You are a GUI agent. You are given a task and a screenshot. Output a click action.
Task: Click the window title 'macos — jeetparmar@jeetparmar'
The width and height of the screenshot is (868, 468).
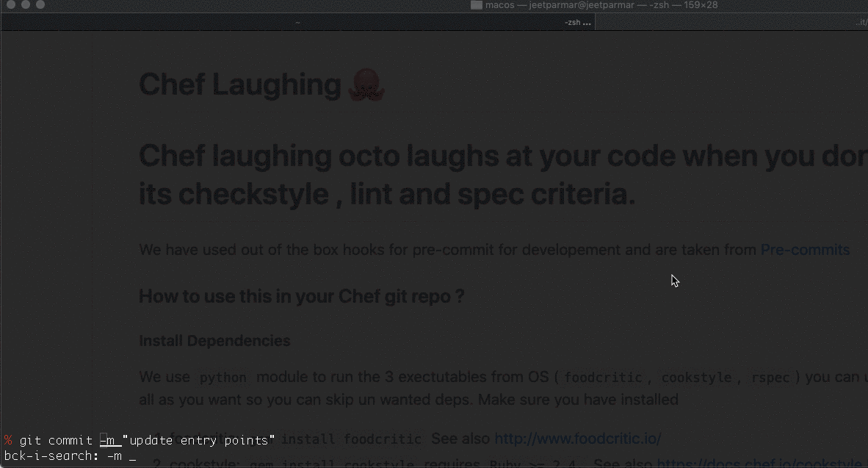click(x=560, y=5)
